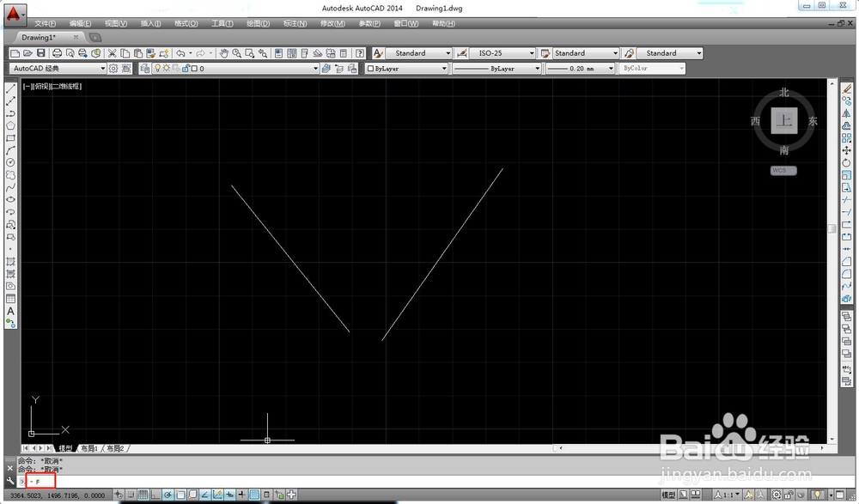Select the Multiline Text A tool

(10, 311)
